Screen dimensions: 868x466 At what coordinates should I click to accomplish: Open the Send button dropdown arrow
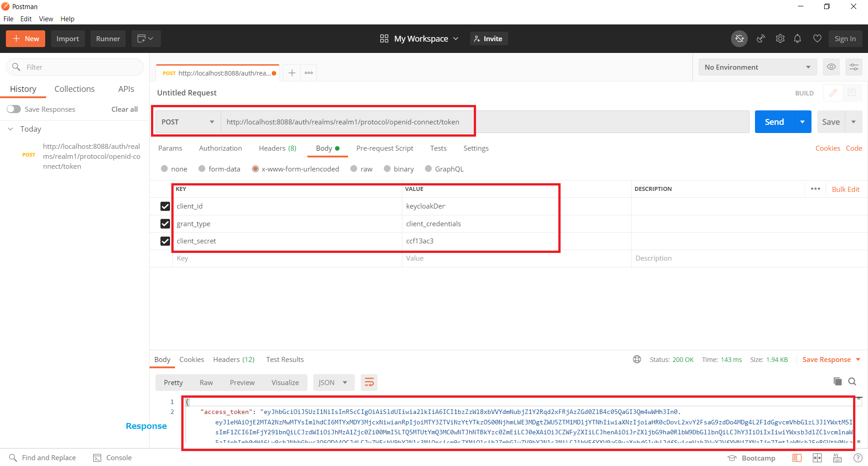pyautogui.click(x=802, y=122)
